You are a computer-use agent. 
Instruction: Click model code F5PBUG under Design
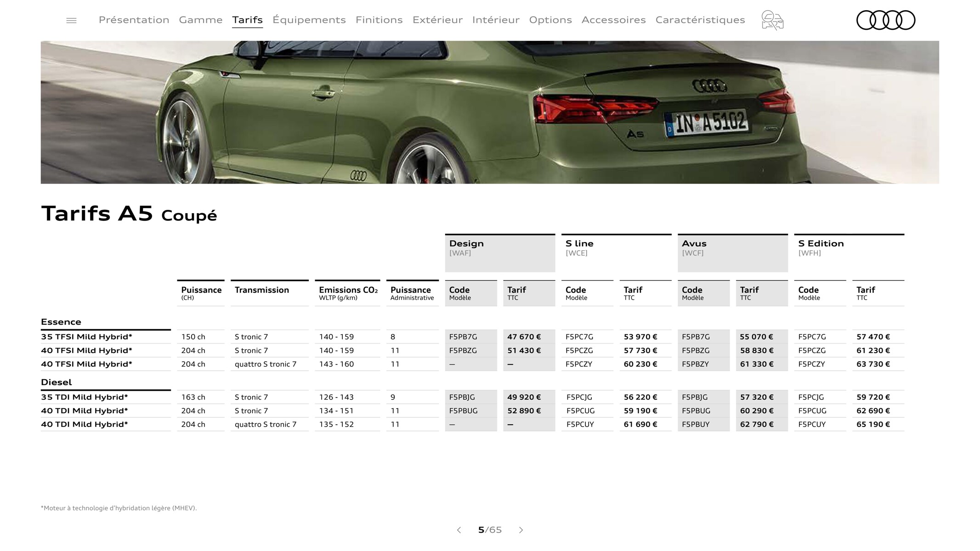tap(463, 411)
